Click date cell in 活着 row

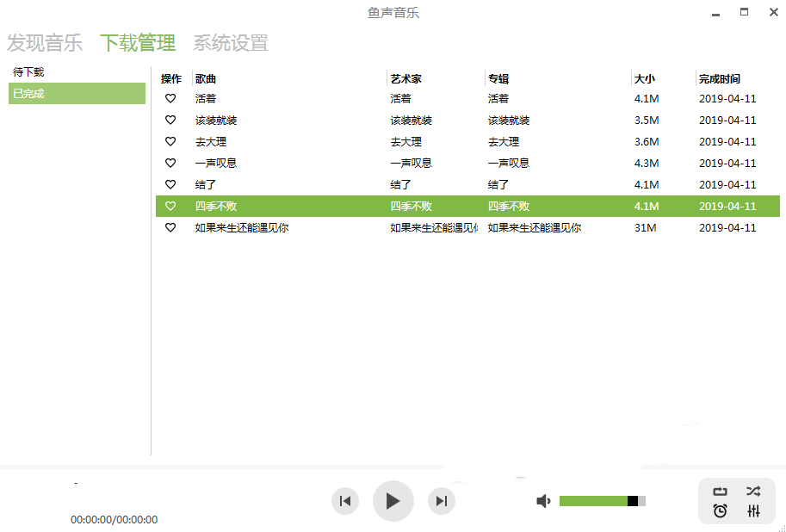pyautogui.click(x=727, y=99)
